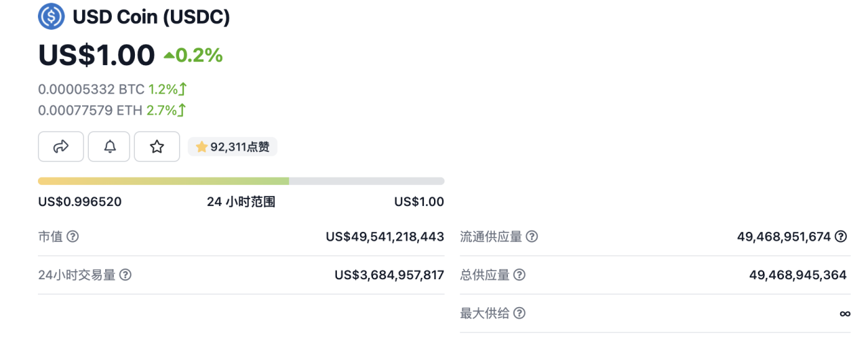Viewport: 868px width, 343px height.
Task: Show help tooltip next to 24小时交易量
Action: (125, 275)
